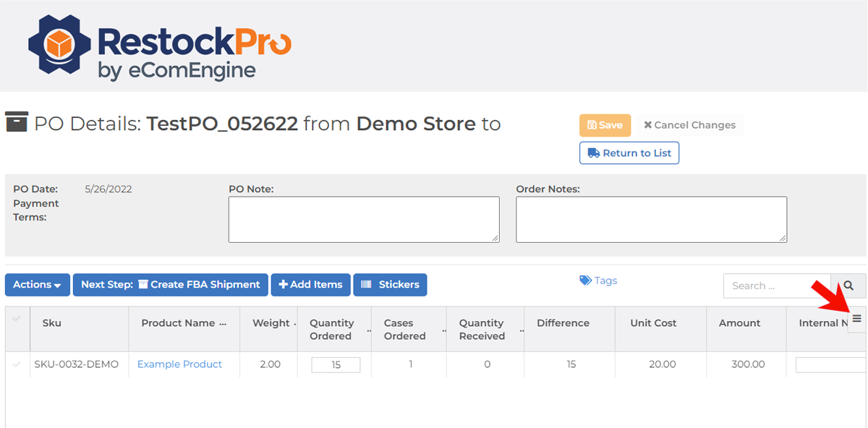Sort by the Unit Cost column header
The height and width of the screenshot is (428, 868).
(x=653, y=323)
